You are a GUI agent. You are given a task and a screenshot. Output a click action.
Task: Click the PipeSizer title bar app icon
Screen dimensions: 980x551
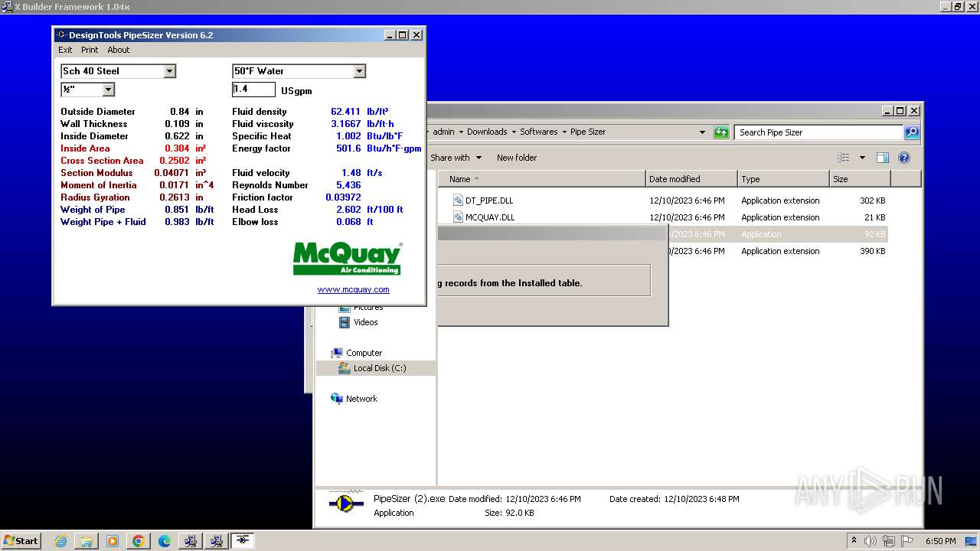click(61, 35)
